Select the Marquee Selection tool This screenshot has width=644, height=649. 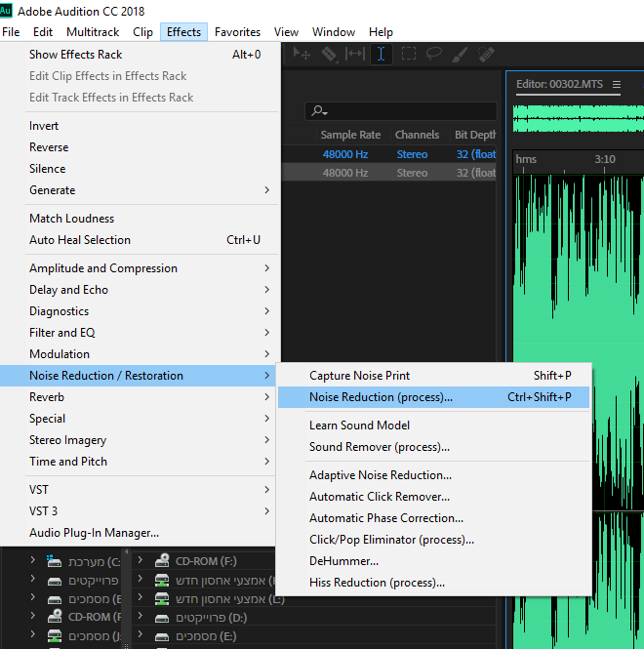tap(408, 55)
